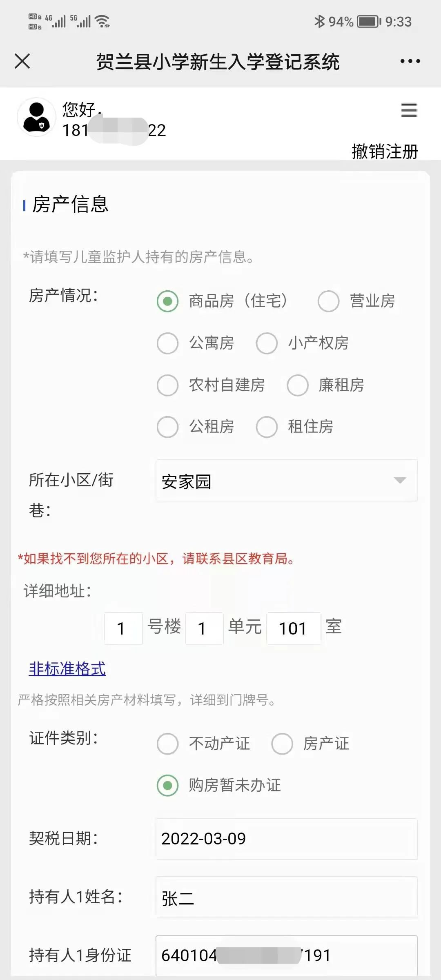441x980 pixels.
Task: Tap the battery status icon
Action: (x=368, y=21)
